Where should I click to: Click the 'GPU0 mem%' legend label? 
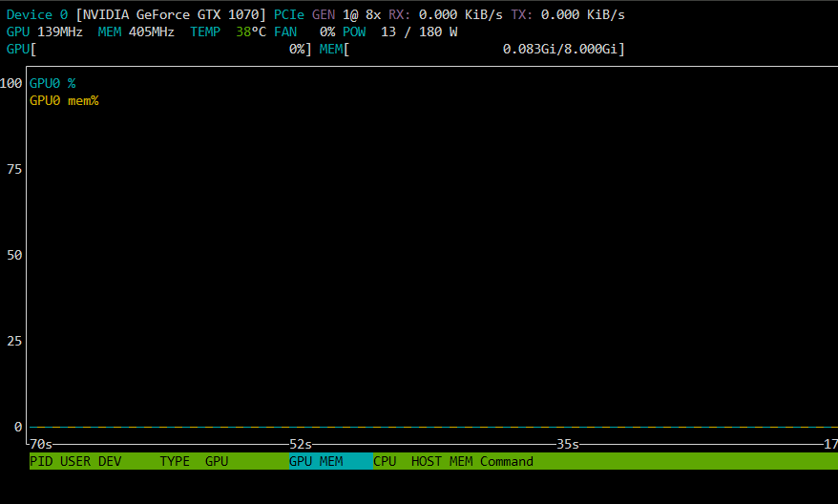click(64, 100)
